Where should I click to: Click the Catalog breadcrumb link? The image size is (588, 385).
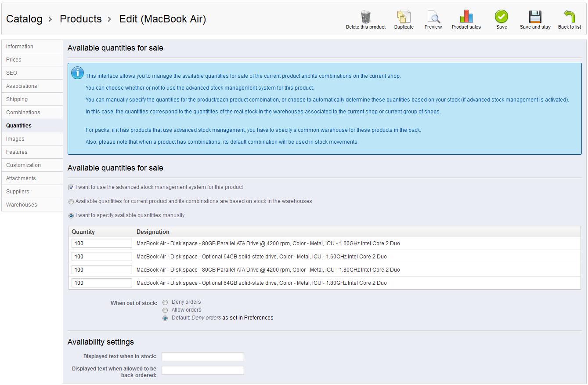(x=24, y=19)
